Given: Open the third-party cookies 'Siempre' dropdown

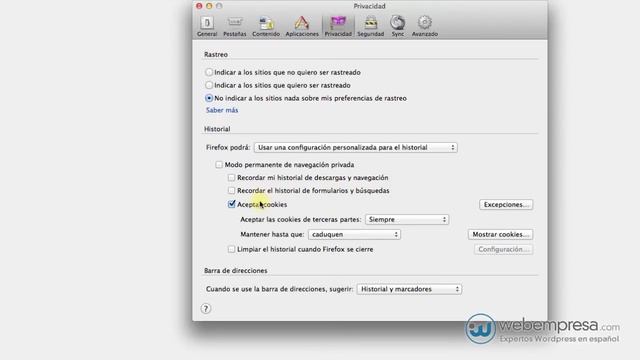Looking at the screenshot, I should coord(407,220).
